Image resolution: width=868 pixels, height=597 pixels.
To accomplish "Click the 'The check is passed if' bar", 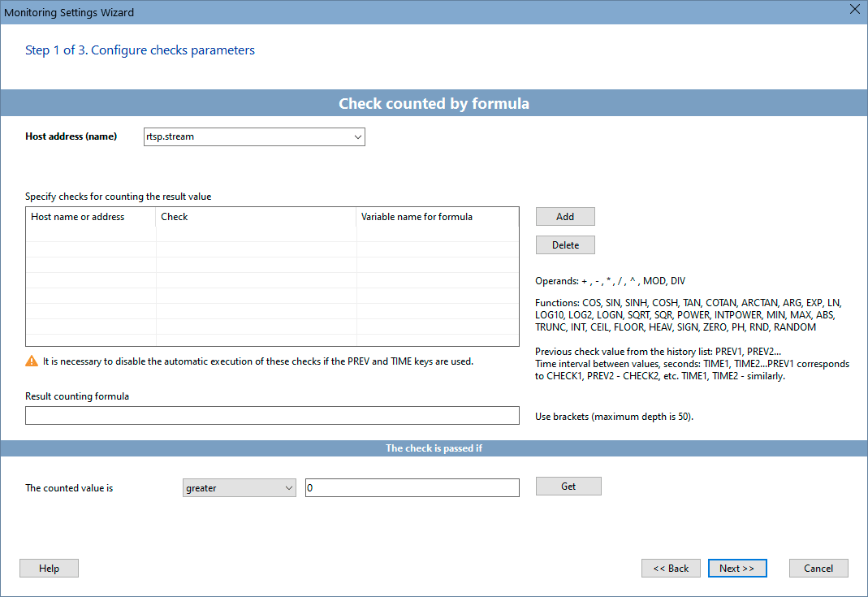I will [x=434, y=448].
